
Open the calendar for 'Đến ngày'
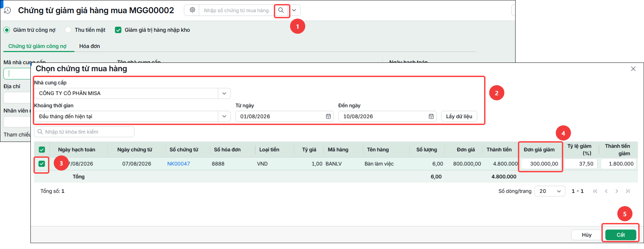(431, 116)
